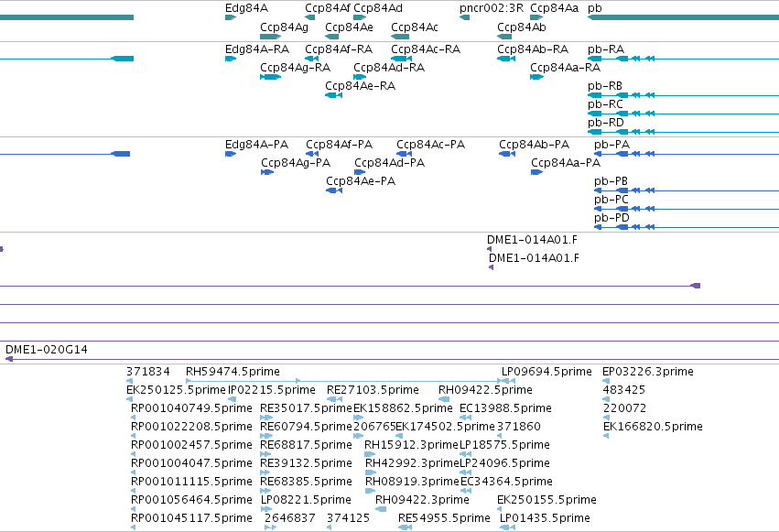This screenshot has height=532, width=779.
Task: Select EST RH59474.5prime
Action: coord(233,372)
